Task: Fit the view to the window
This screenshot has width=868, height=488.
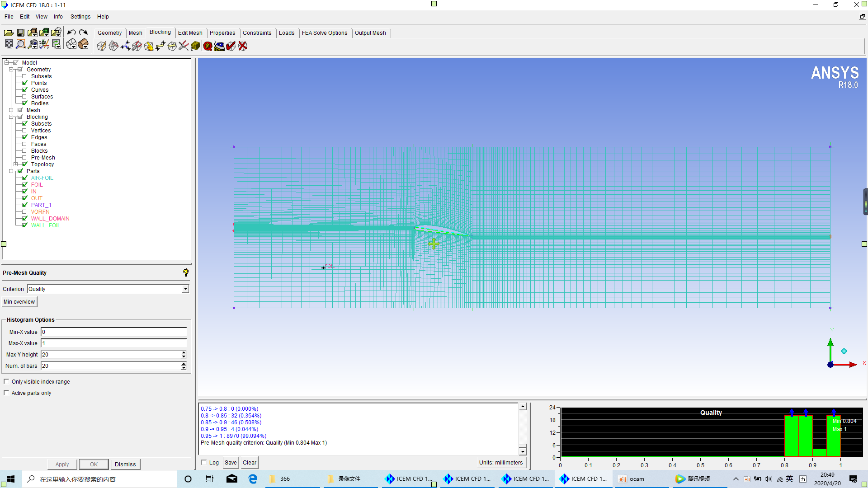Action: click(9, 44)
